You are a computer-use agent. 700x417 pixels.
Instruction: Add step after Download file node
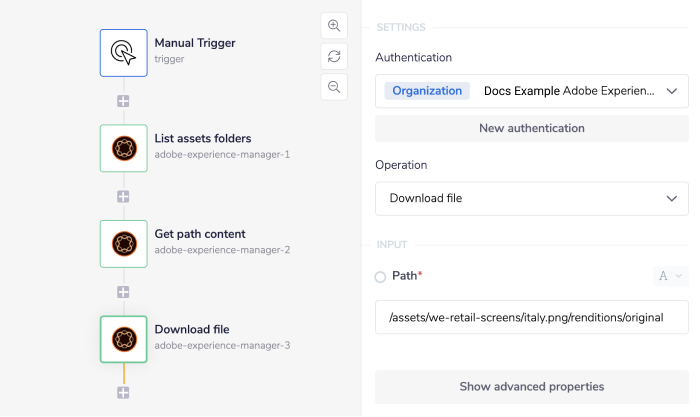click(124, 393)
